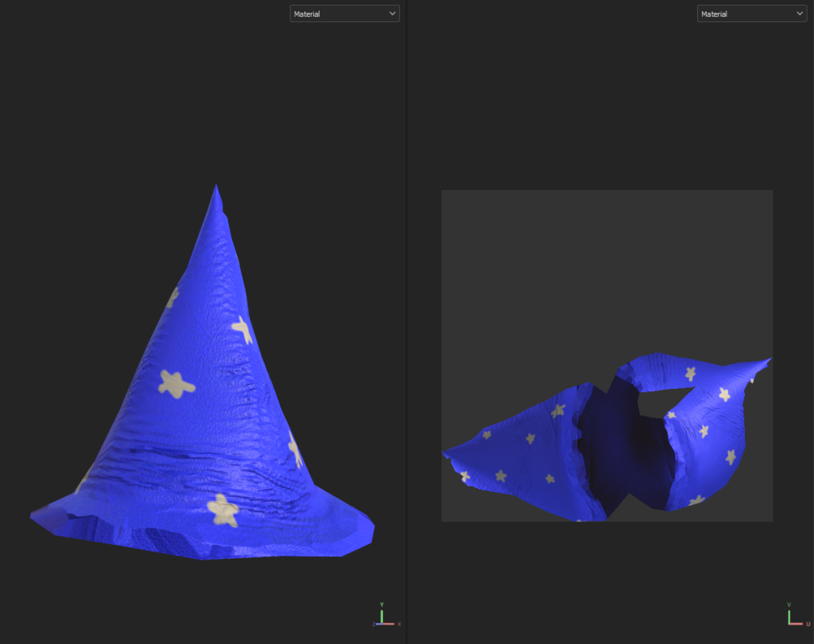
Task: Select the largest star on the hat's middle
Action: pos(176,383)
